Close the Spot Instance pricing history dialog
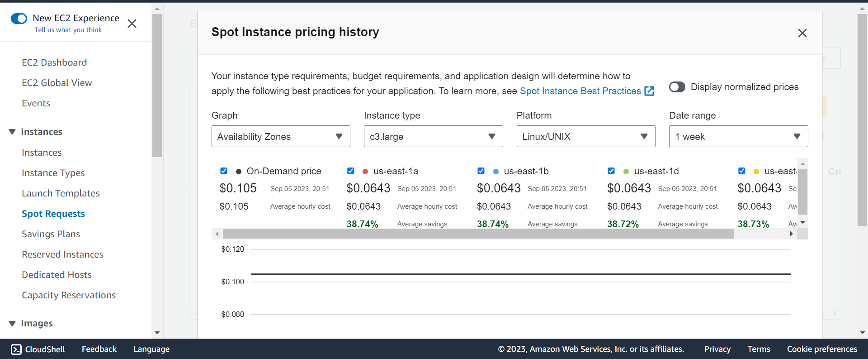868x359 pixels. coord(802,33)
